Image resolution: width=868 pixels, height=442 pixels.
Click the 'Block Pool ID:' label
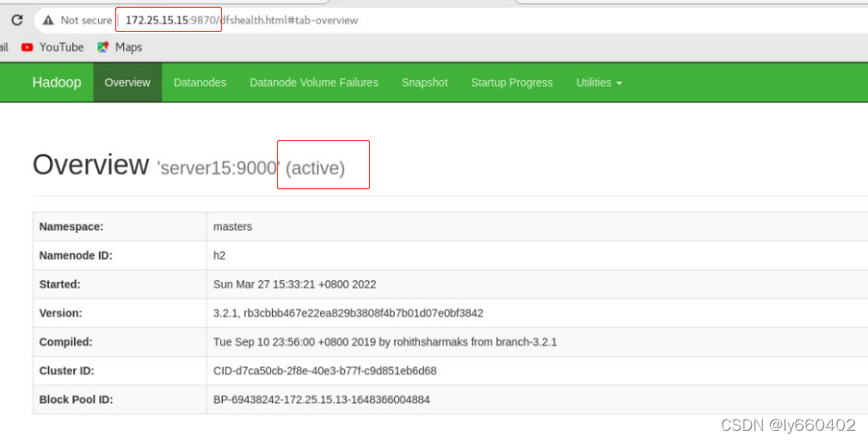[77, 399]
